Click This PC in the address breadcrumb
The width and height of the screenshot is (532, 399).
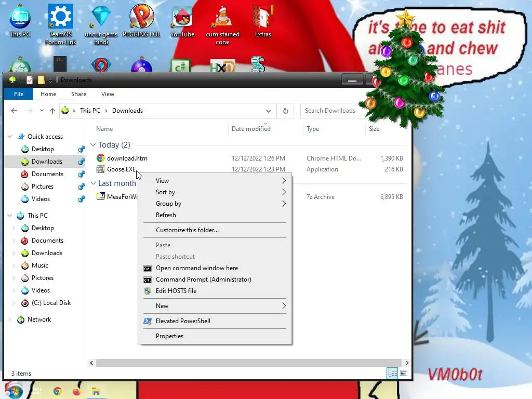point(90,111)
